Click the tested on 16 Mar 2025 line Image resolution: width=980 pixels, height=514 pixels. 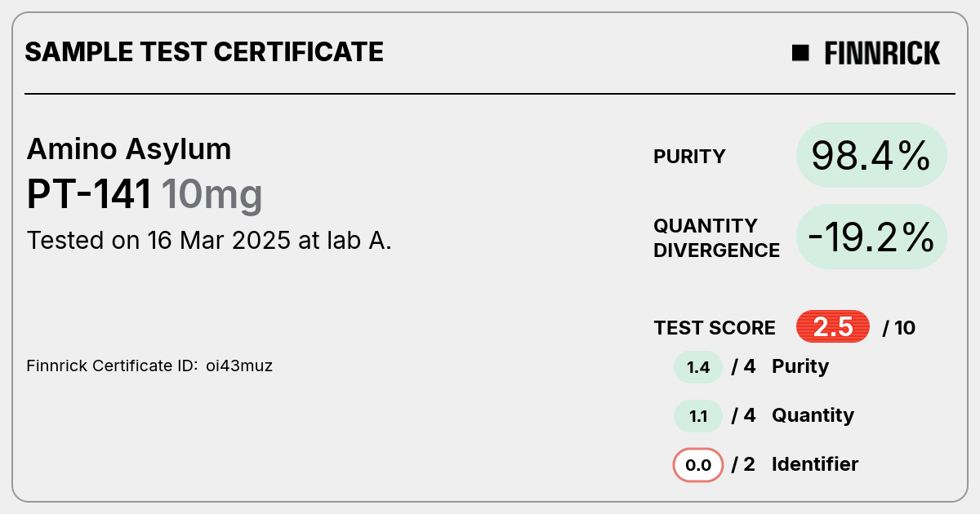(x=209, y=241)
